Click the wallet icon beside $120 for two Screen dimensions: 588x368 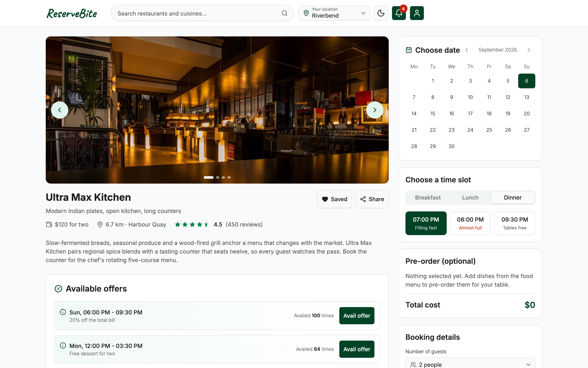[49, 224]
